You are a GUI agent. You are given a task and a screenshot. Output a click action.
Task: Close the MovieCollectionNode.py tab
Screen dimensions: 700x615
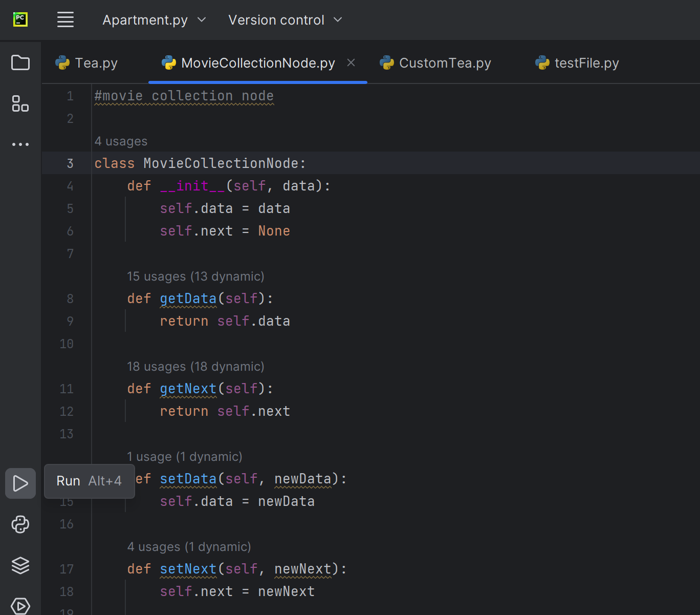(351, 62)
